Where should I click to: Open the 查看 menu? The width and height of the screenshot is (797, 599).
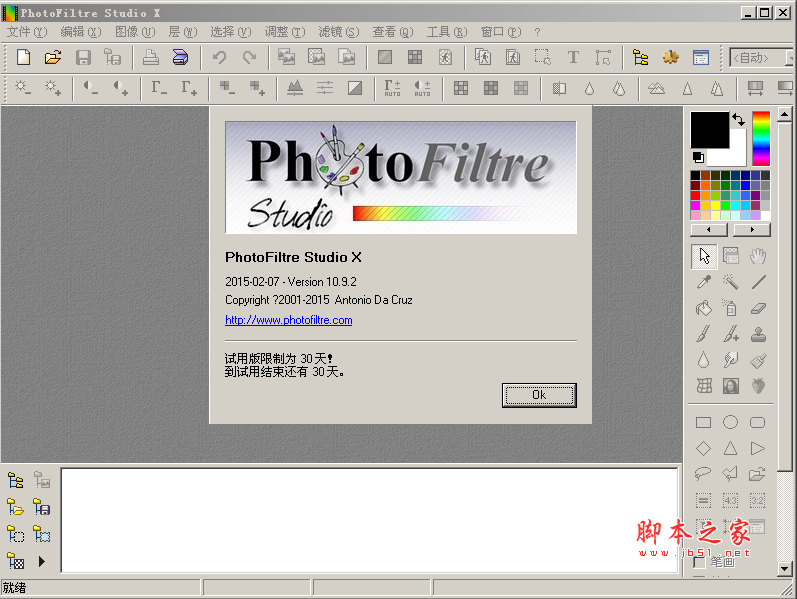click(392, 32)
